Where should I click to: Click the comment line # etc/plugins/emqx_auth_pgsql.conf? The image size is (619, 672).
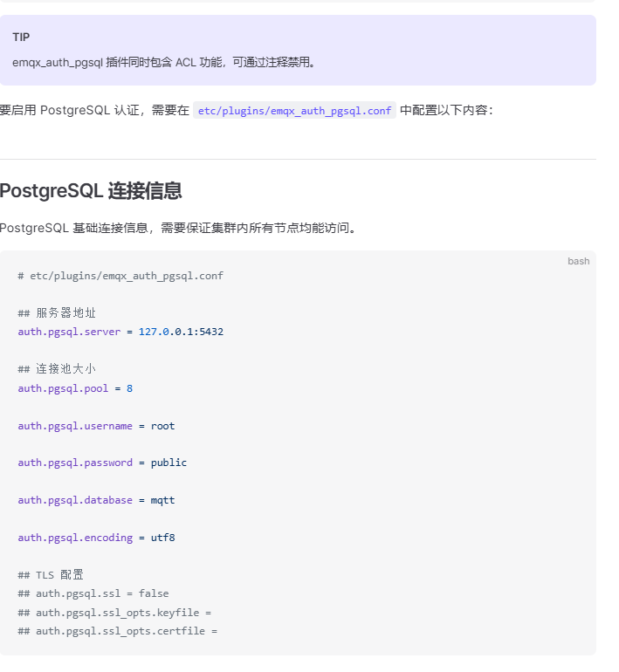coord(120,276)
